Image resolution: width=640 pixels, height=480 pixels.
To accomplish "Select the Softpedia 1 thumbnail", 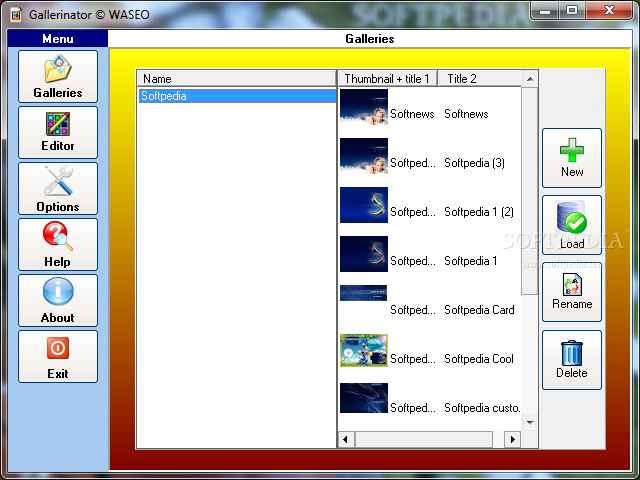I will pyautogui.click(x=364, y=254).
